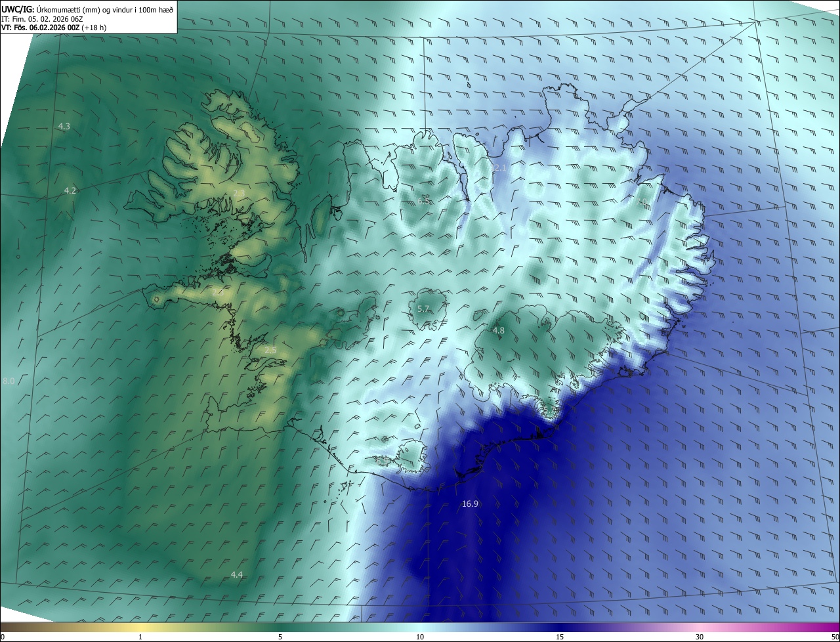The image size is (840, 642).
Task: Click the VT: Fös. 06.02.2026 00Z (+18 h) line
Action: pos(54,28)
